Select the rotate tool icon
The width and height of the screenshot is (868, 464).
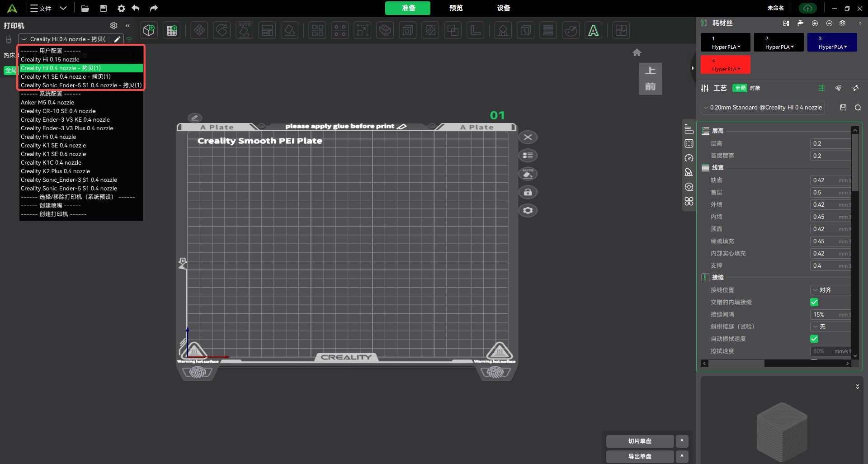point(222,30)
